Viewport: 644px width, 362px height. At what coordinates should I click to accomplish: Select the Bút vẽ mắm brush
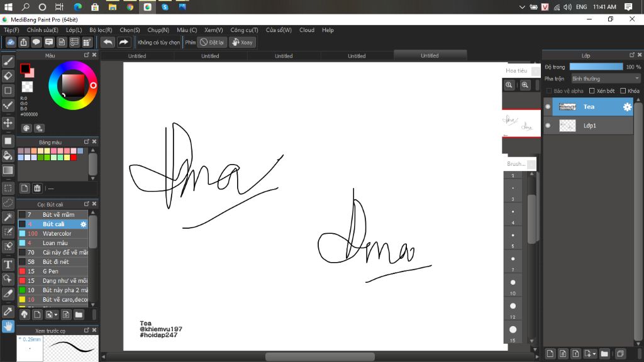[53, 215]
